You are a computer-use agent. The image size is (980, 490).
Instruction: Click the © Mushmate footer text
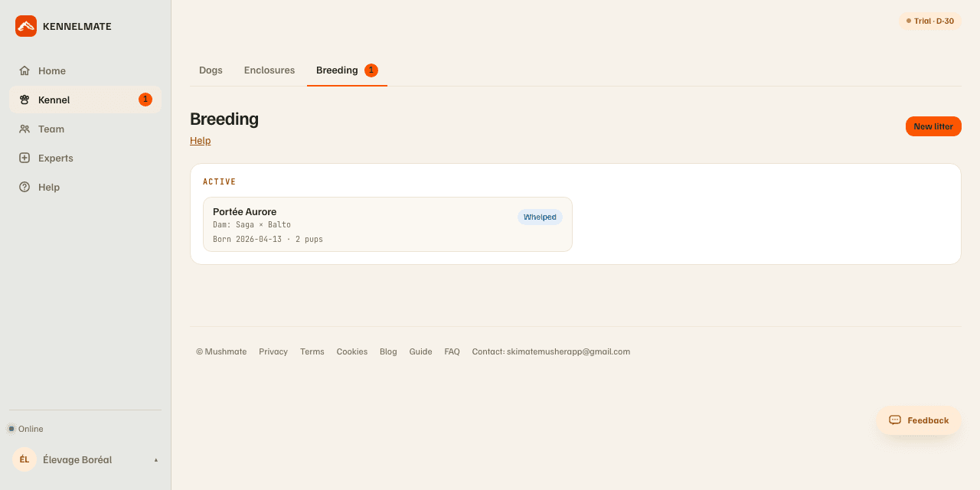point(221,351)
